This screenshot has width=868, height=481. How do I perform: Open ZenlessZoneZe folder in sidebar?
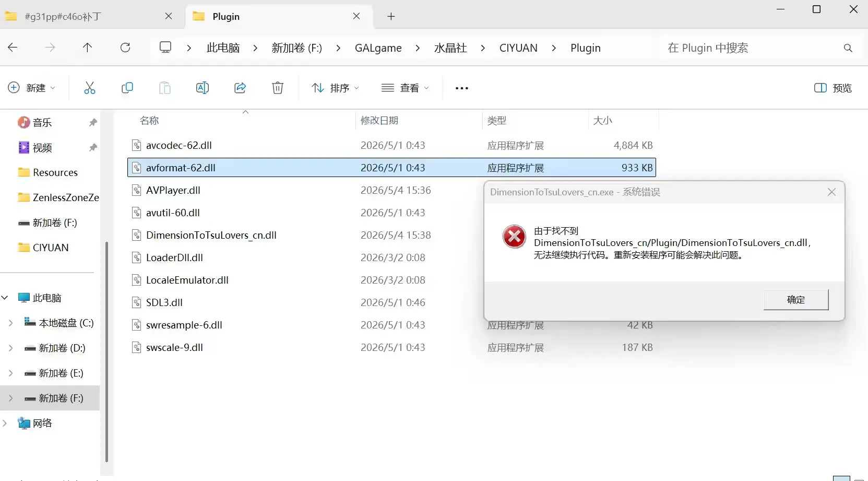[x=58, y=197]
